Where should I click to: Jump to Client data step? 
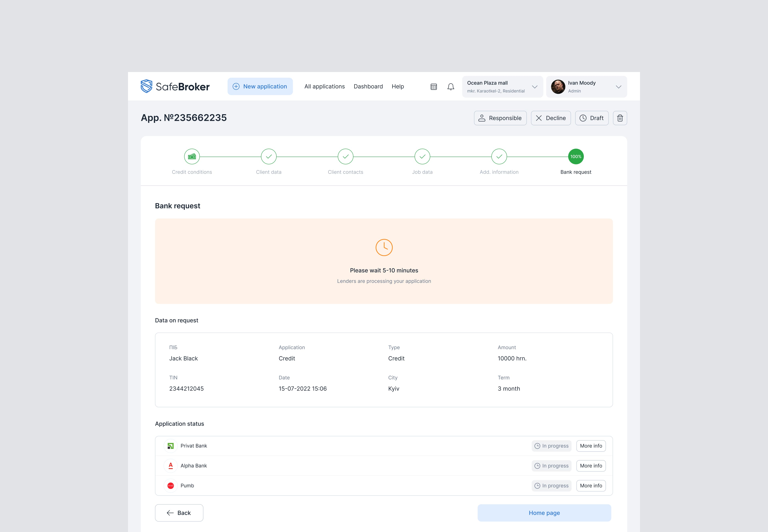coord(269,157)
